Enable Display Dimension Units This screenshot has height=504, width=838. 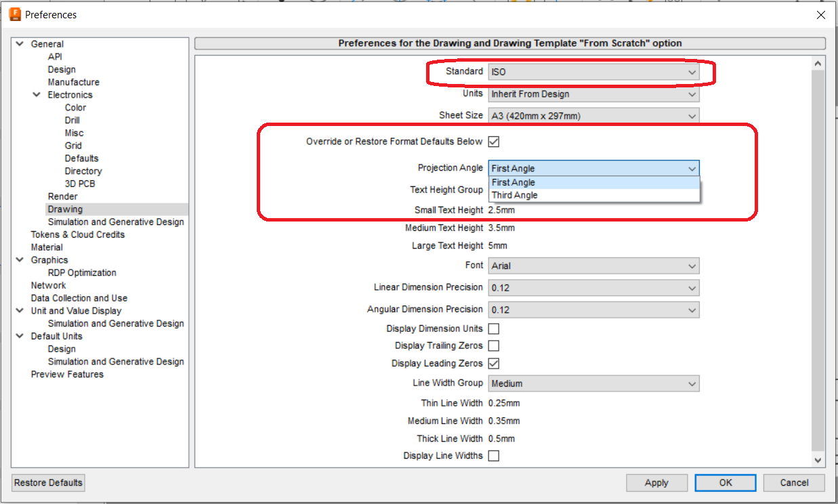pyautogui.click(x=494, y=329)
